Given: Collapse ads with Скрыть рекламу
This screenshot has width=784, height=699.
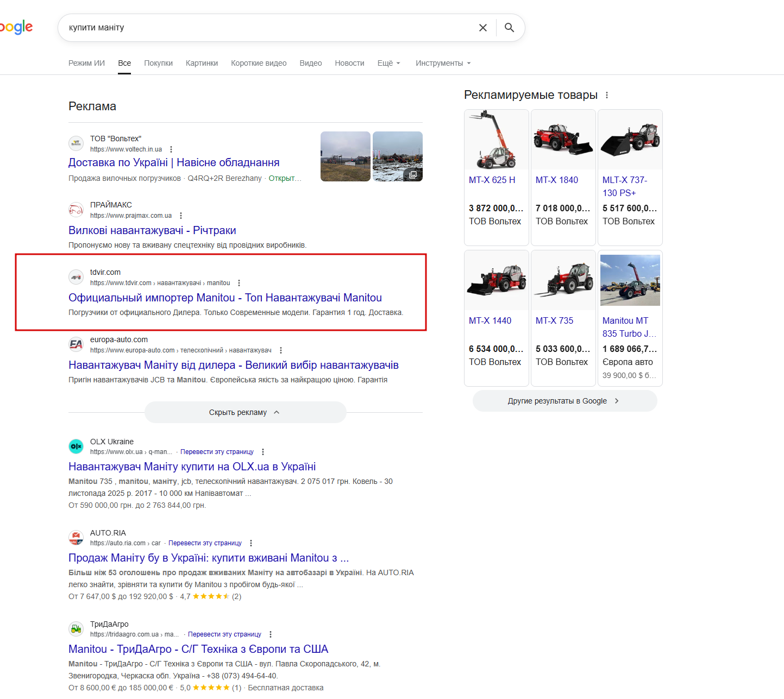Looking at the screenshot, I should (246, 412).
